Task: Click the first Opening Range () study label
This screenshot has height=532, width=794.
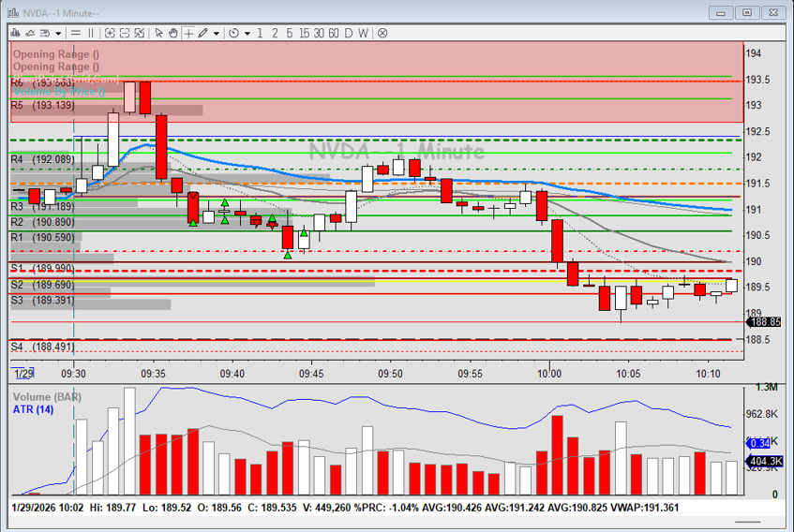Action: [x=56, y=54]
